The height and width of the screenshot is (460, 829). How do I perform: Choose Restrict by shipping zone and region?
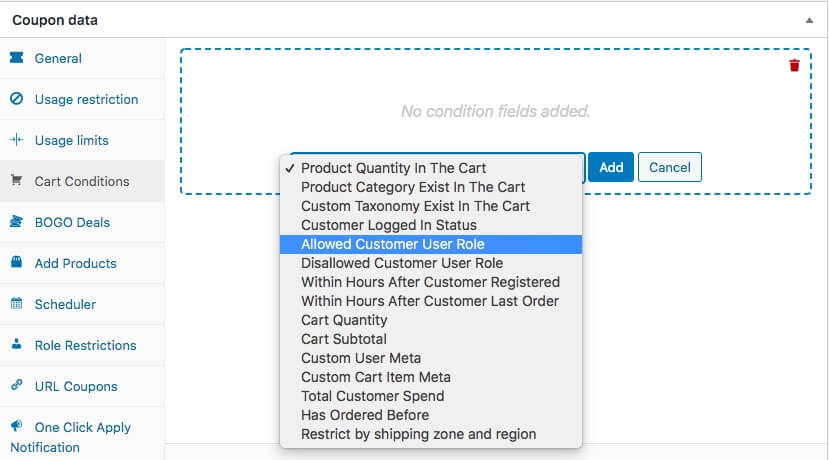(x=431, y=435)
